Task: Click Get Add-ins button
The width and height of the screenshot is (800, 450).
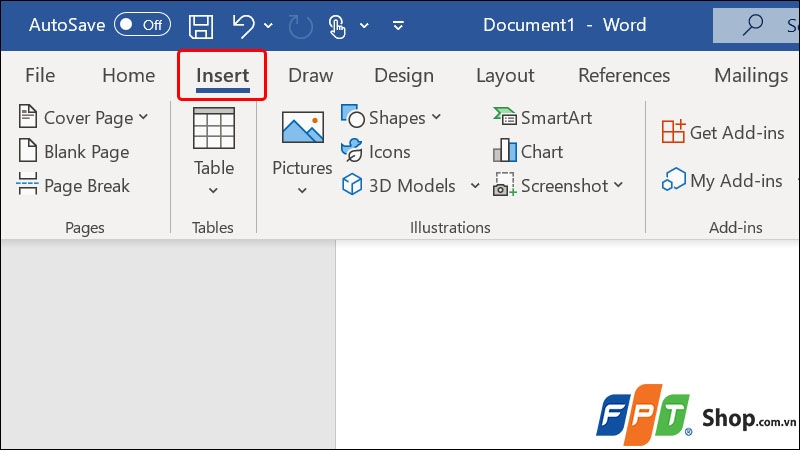Action: coord(722,132)
